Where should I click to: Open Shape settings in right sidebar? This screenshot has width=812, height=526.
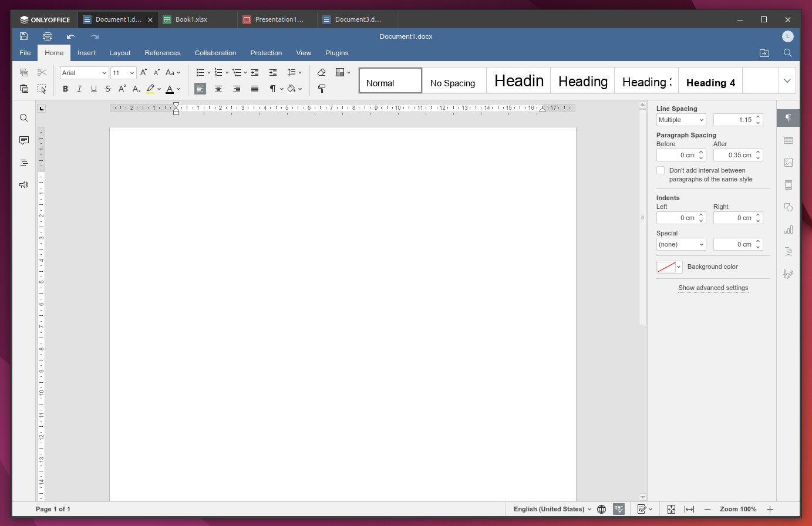coord(789,207)
